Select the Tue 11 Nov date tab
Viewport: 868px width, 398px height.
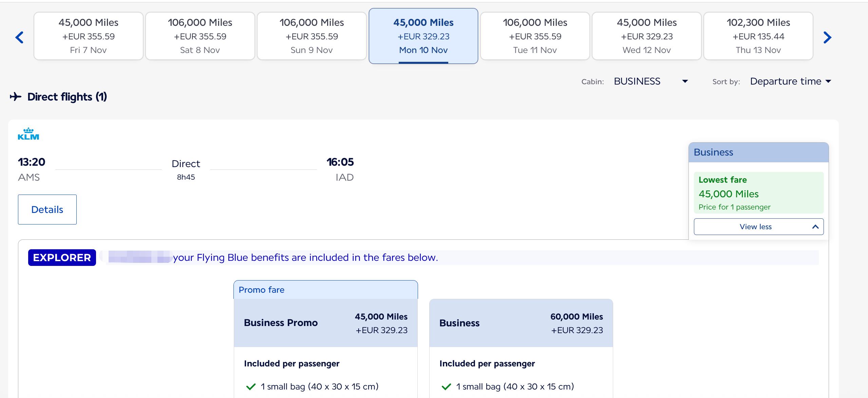pyautogui.click(x=535, y=36)
